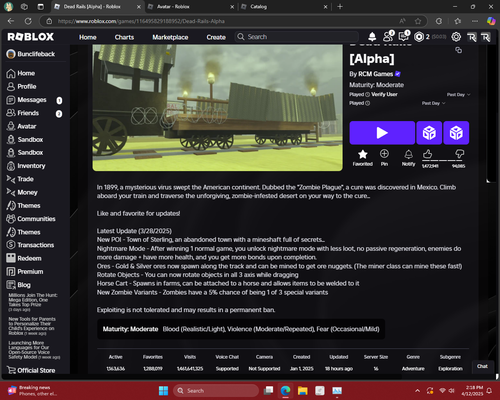This screenshot has width=500, height=400.
Task: Open File Explorer from the taskbar
Action: click(x=303, y=391)
